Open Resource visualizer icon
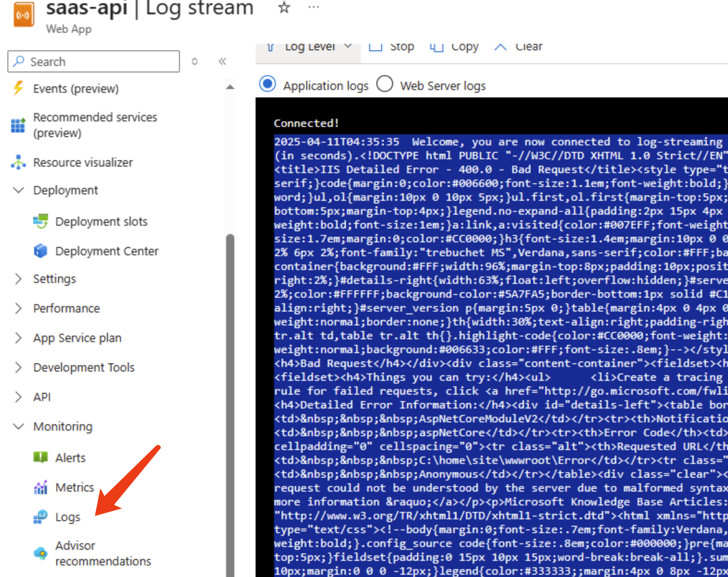Screen dimensions: 728x577 coord(18,162)
